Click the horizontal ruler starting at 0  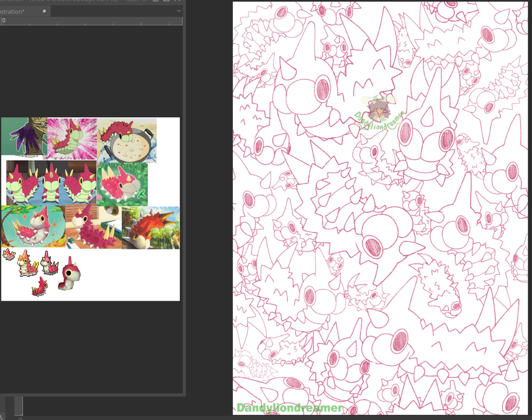(91, 21)
